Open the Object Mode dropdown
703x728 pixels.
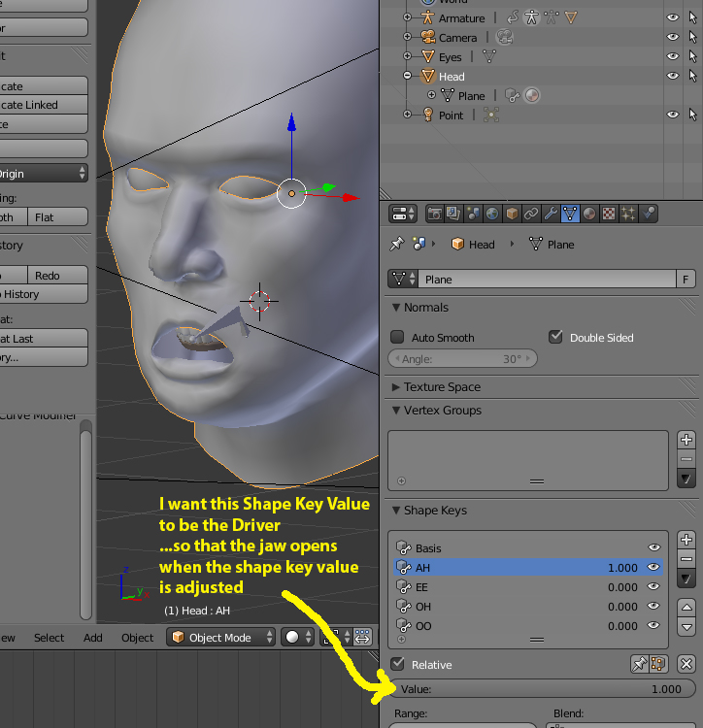[x=221, y=638]
